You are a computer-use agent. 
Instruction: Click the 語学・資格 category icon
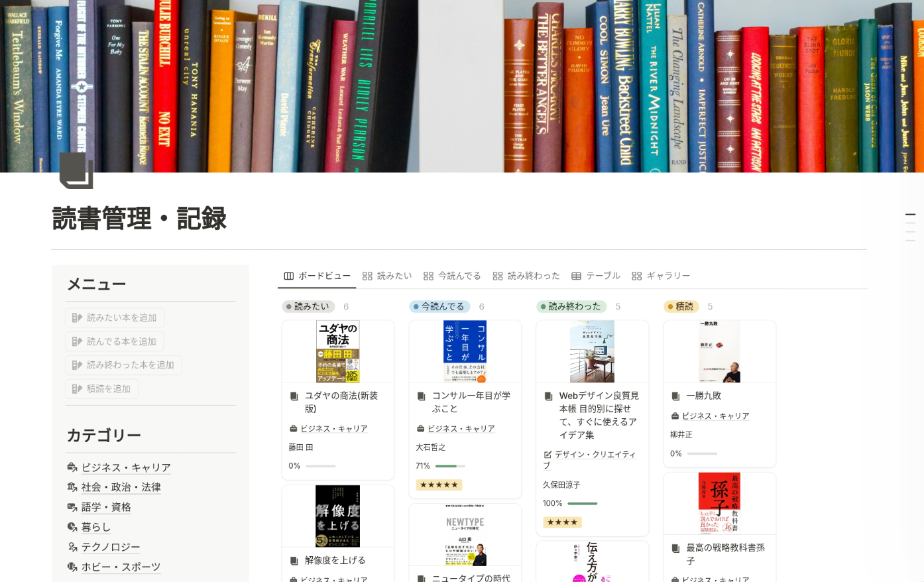coord(72,507)
